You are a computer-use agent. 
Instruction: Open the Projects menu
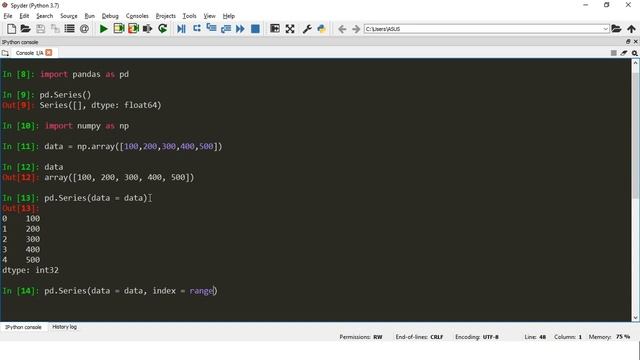166,16
